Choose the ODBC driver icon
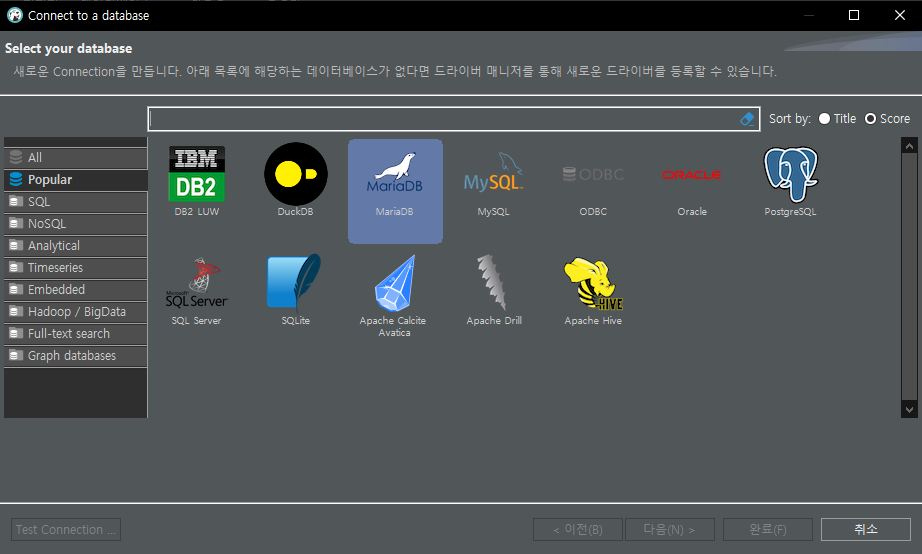The height and width of the screenshot is (554, 922). (x=593, y=174)
